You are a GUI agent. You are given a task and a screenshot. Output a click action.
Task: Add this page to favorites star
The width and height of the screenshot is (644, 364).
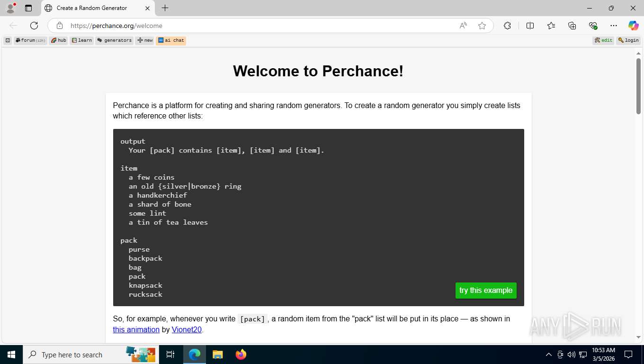[482, 26]
